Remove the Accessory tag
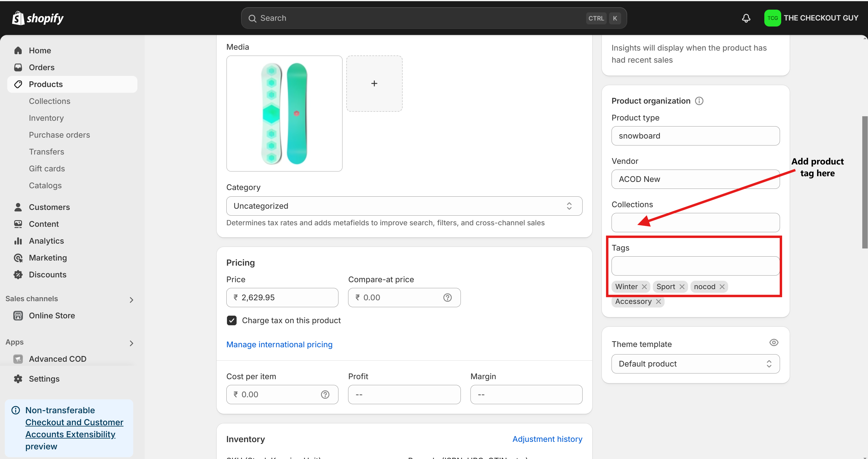The image size is (868, 459). click(659, 301)
